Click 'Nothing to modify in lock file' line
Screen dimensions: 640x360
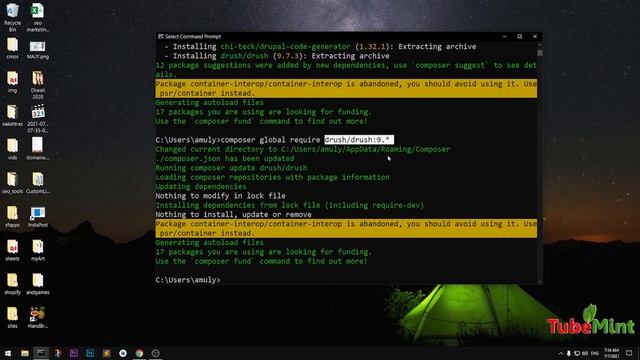click(220, 196)
